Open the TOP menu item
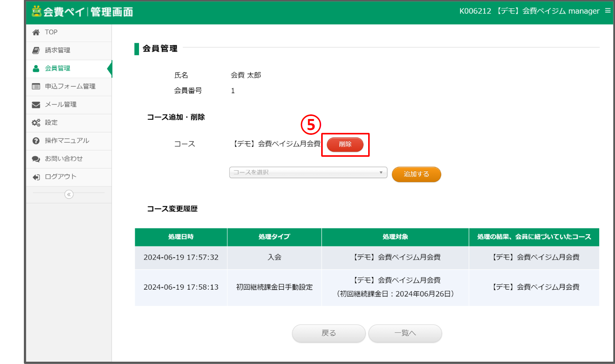 point(69,32)
